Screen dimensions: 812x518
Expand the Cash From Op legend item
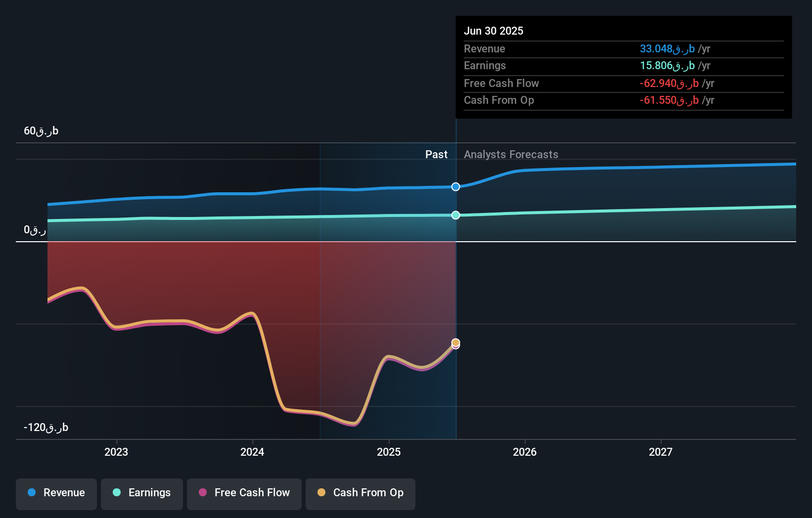point(360,493)
